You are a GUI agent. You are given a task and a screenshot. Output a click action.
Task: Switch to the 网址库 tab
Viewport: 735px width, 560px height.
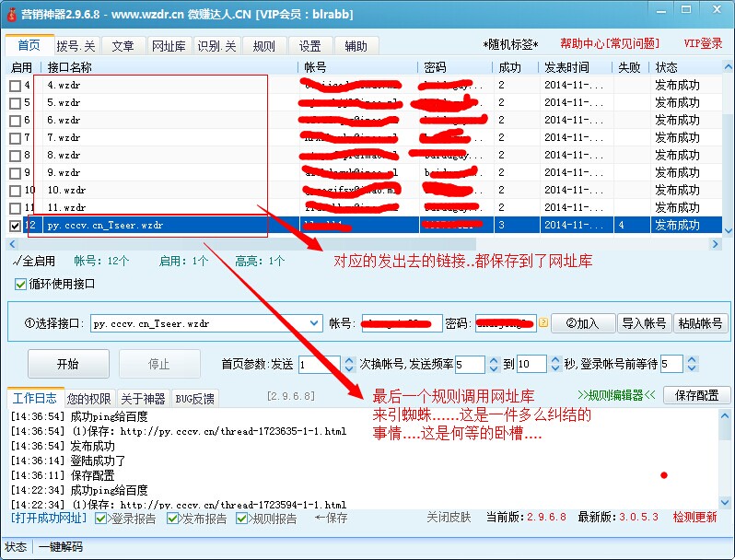[169, 46]
